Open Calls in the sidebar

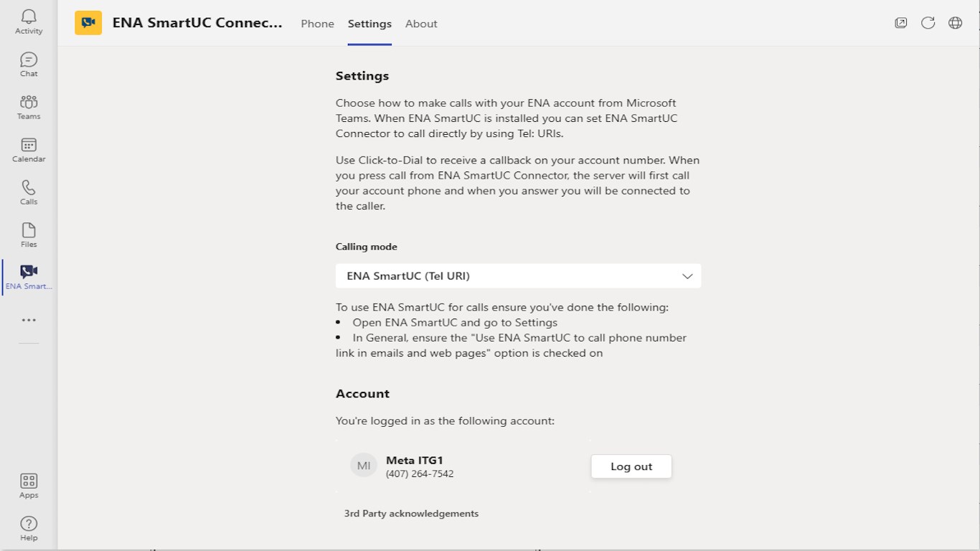pyautogui.click(x=29, y=192)
